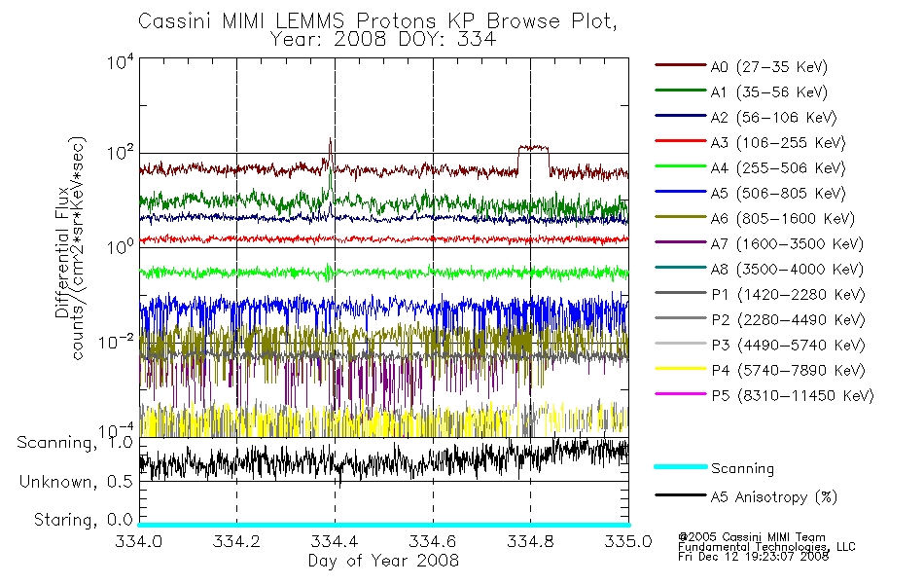
Task: Click the bright green A4 legend line
Action: (x=680, y=166)
